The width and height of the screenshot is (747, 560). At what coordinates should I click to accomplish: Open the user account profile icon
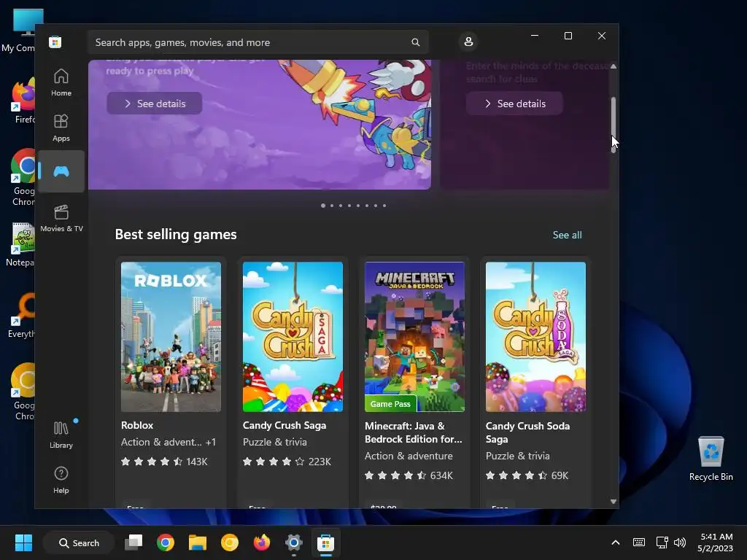point(468,42)
